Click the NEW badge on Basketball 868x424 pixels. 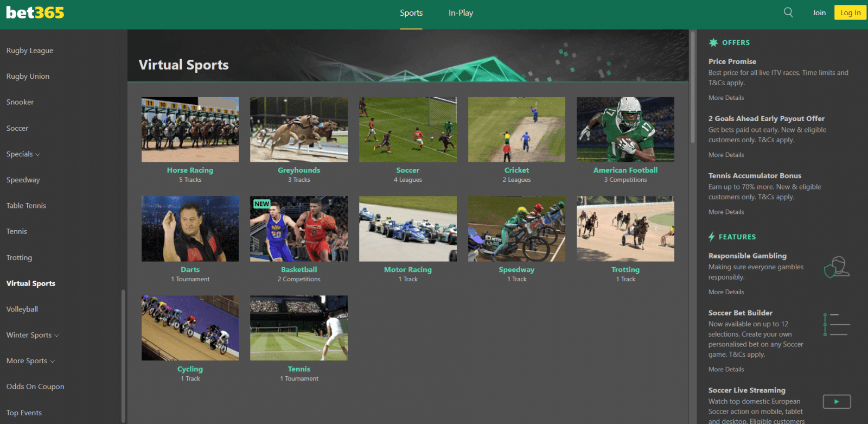tap(262, 204)
